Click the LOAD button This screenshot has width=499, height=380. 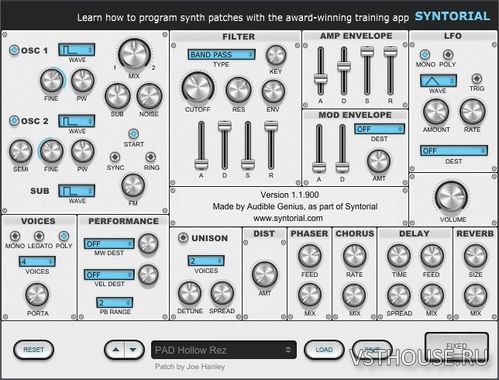pyautogui.click(x=324, y=350)
